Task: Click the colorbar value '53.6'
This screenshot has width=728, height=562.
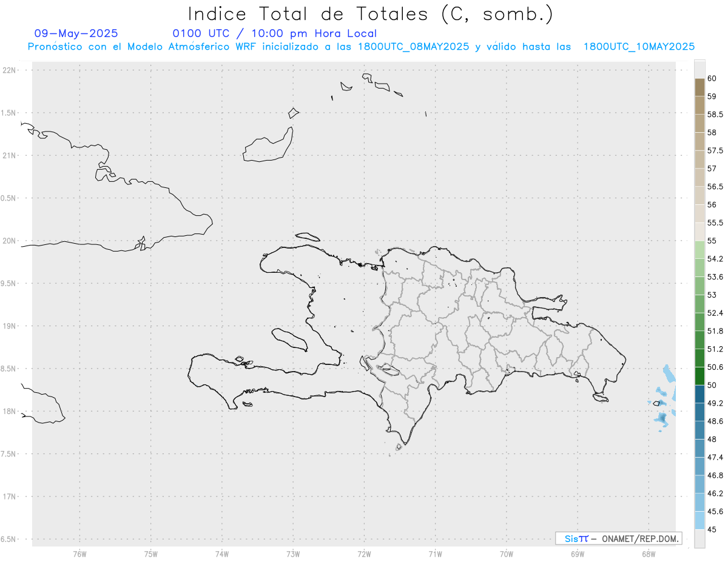Action: click(715, 277)
